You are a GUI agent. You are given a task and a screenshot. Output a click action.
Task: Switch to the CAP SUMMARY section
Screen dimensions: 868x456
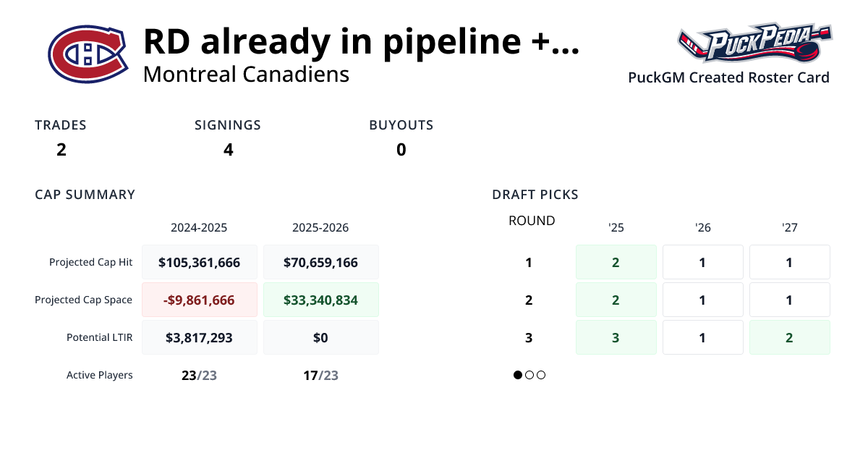pyautogui.click(x=85, y=194)
